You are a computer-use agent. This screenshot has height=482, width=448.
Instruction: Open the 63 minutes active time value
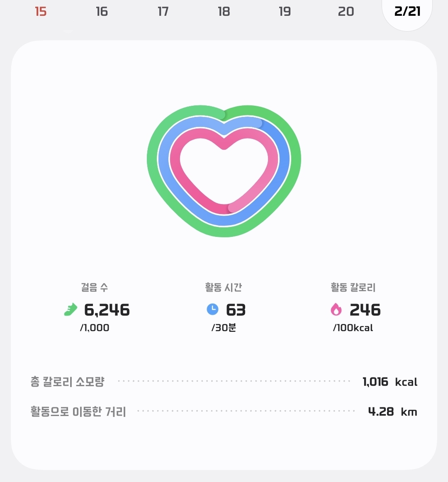236,310
